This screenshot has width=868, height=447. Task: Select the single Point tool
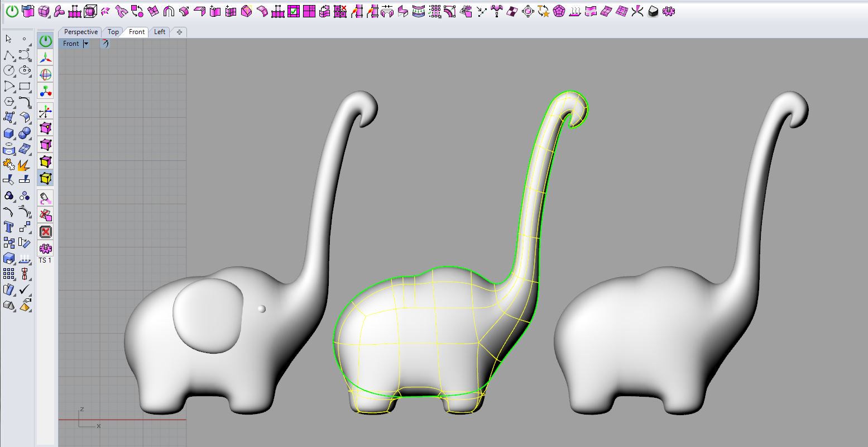[x=25, y=39]
